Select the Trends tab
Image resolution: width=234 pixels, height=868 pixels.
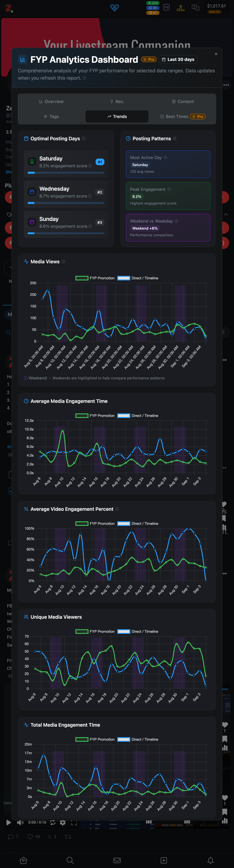(117, 117)
